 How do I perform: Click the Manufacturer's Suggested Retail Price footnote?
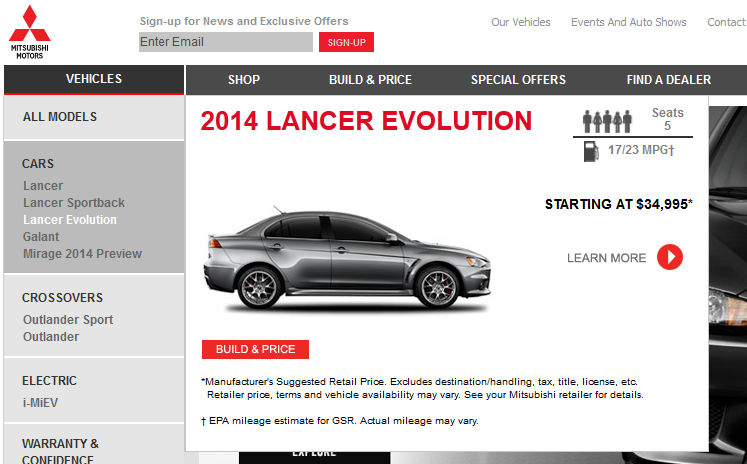click(422, 388)
